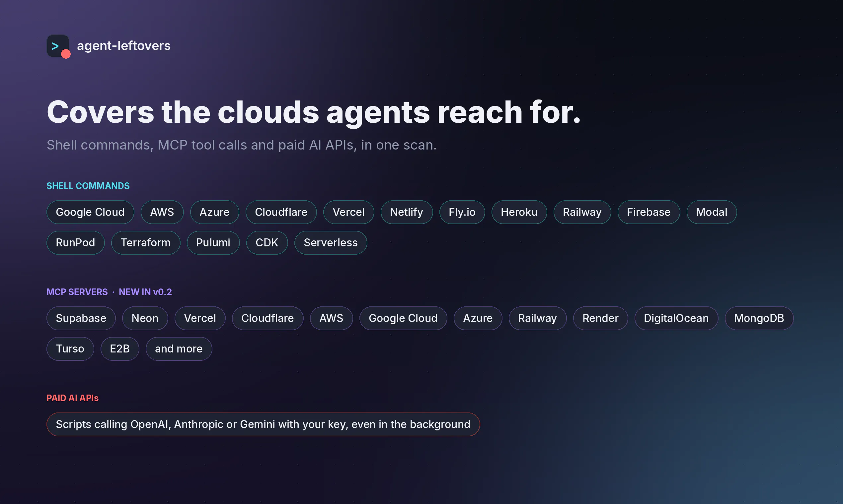Viewport: 843px width, 504px height.
Task: Click the E2B pill
Action: click(x=120, y=349)
